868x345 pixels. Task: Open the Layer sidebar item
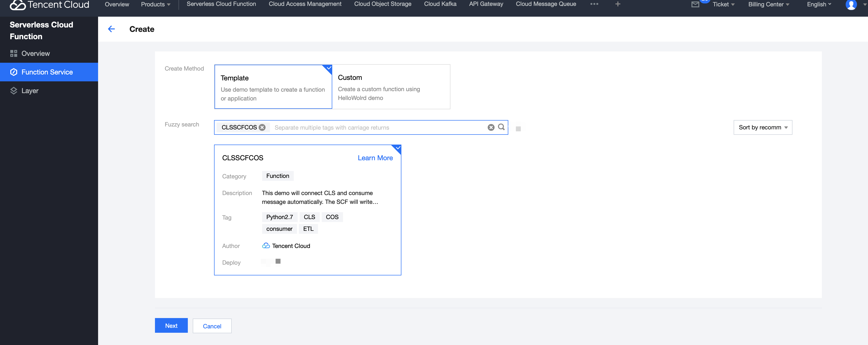click(x=30, y=91)
